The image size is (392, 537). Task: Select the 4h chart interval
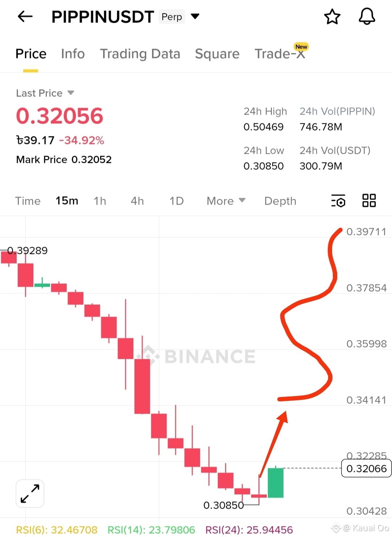137,201
